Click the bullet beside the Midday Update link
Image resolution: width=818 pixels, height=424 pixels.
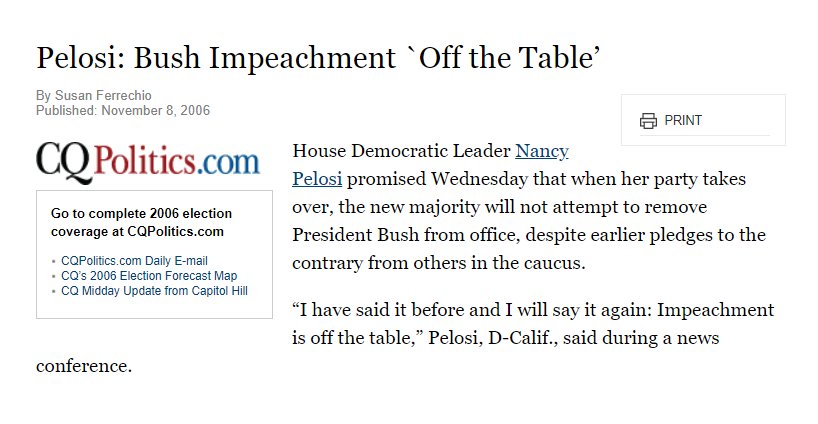click(x=54, y=292)
